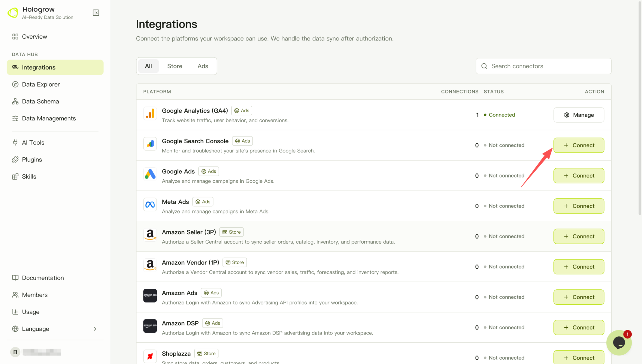Switch to the Ads filter tab
The height and width of the screenshot is (364, 642).
(203, 66)
